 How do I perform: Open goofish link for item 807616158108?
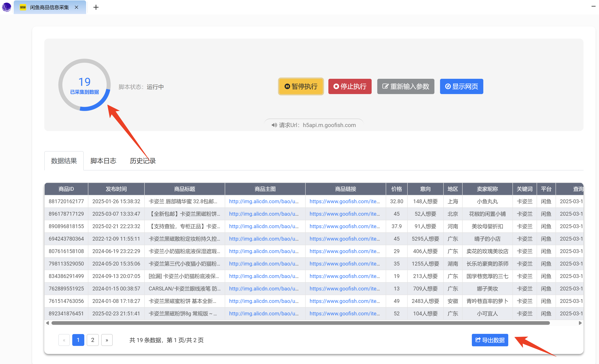(x=344, y=251)
